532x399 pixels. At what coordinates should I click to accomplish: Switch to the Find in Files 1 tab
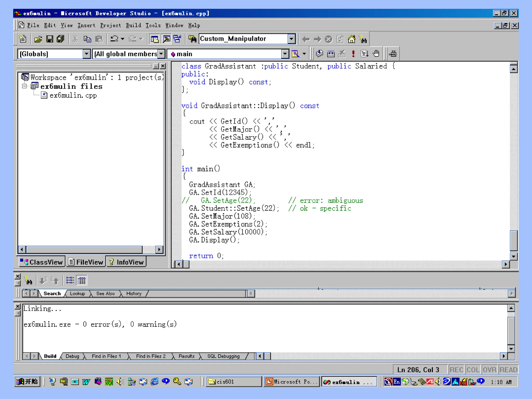106,356
